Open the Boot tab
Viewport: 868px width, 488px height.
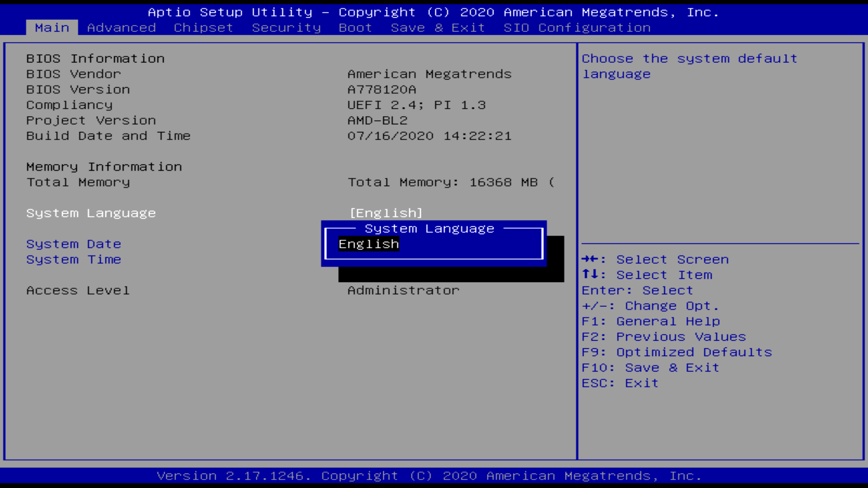[355, 28]
